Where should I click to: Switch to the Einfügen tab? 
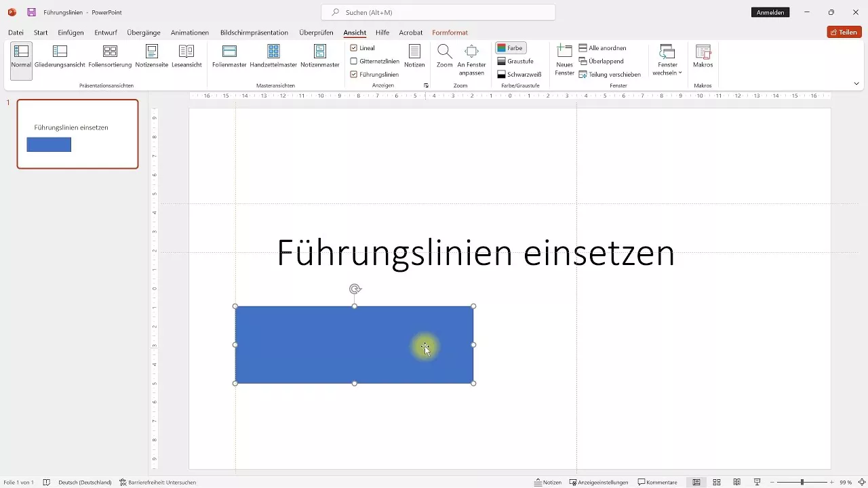[x=71, y=33]
